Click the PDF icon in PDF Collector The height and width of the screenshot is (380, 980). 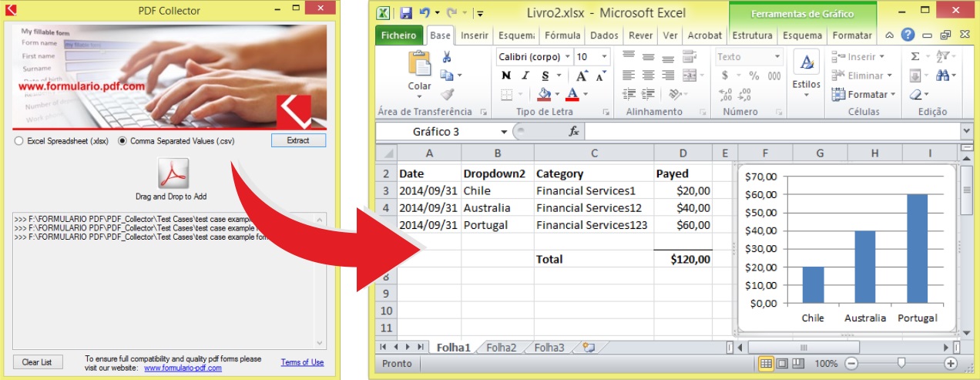173,173
